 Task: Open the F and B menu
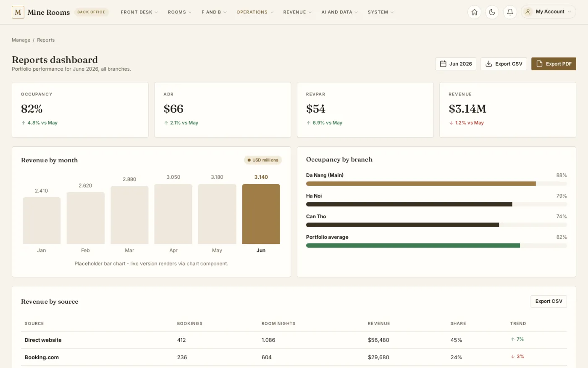tap(214, 12)
